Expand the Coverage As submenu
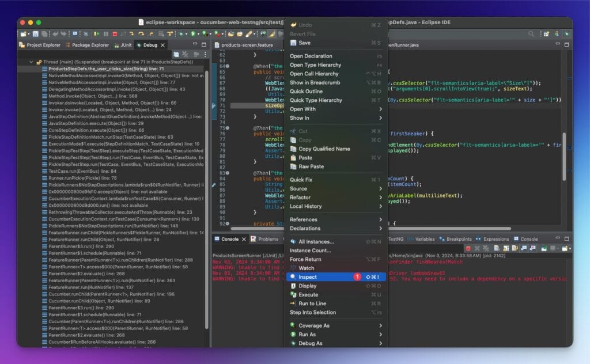Viewport: 590px width, 364px height. coord(336,325)
